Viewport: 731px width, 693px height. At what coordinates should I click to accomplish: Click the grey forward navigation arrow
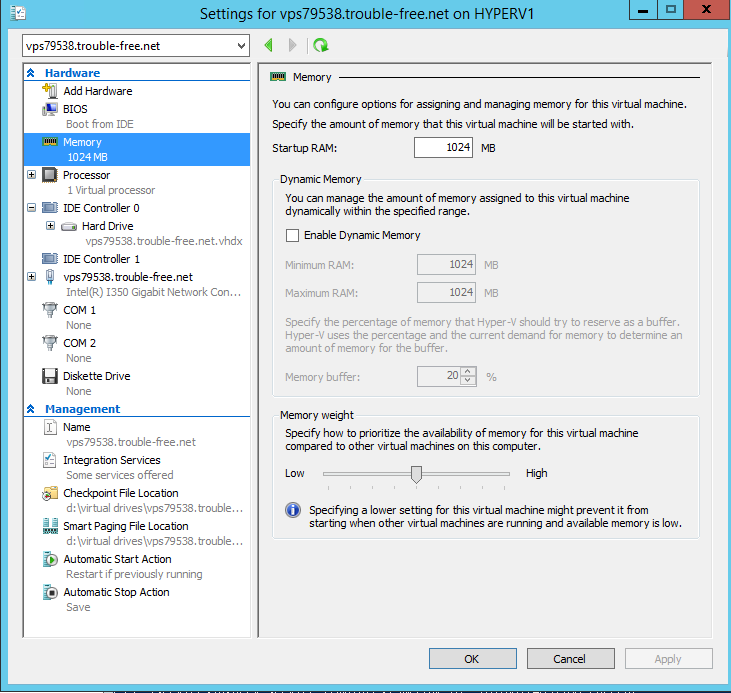point(292,45)
